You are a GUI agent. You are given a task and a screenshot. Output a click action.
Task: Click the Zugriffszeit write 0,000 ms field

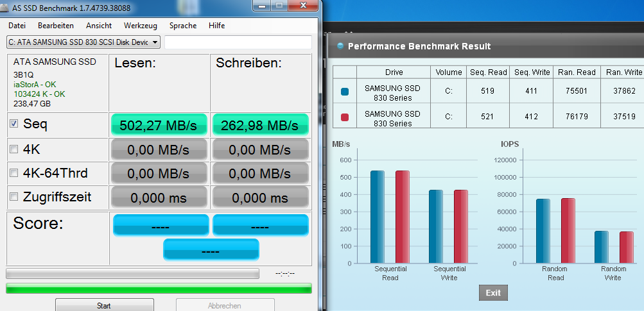tap(261, 198)
